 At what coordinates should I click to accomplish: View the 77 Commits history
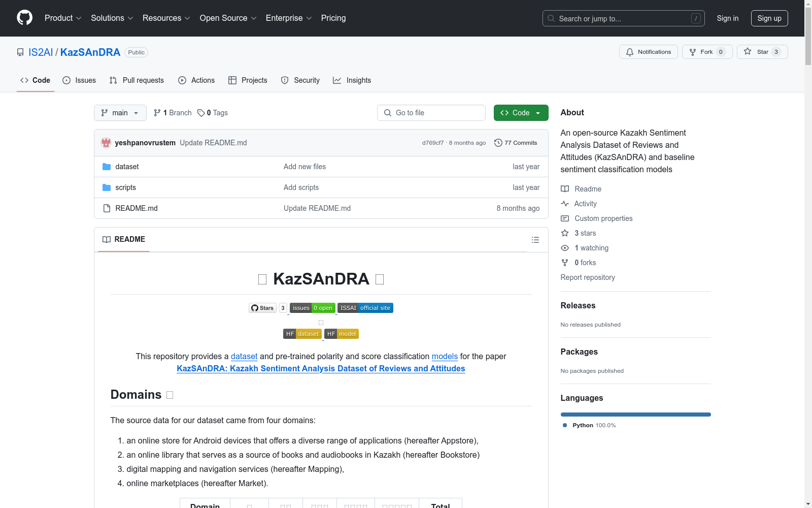coord(516,143)
